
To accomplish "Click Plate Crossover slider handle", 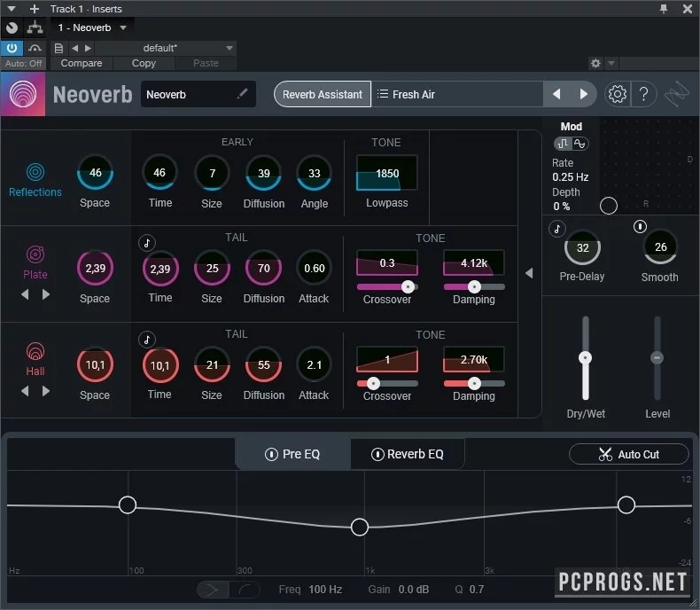I will [x=408, y=286].
